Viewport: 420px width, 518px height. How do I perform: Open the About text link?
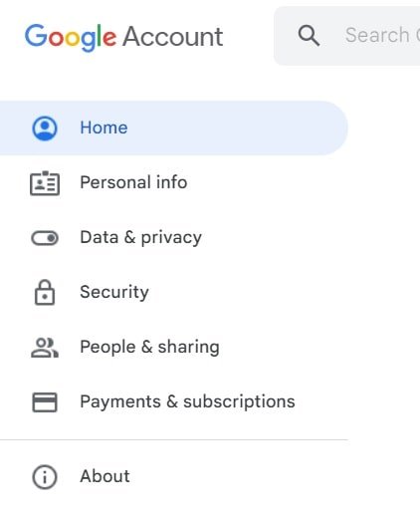pyautogui.click(x=105, y=476)
